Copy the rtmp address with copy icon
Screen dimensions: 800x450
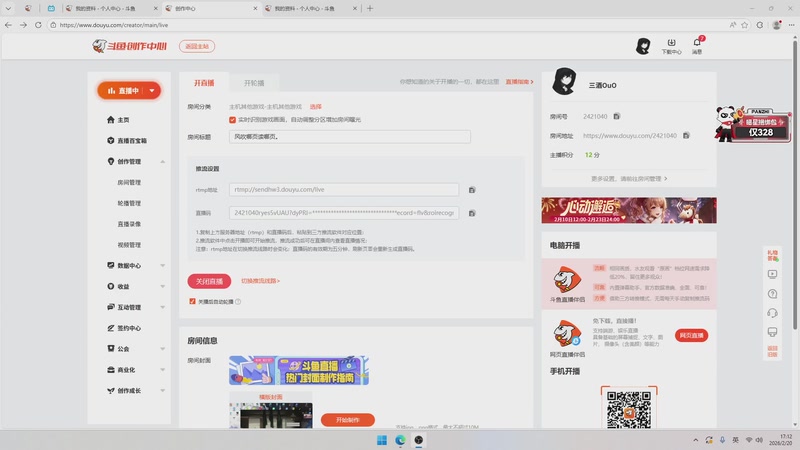[x=472, y=190]
